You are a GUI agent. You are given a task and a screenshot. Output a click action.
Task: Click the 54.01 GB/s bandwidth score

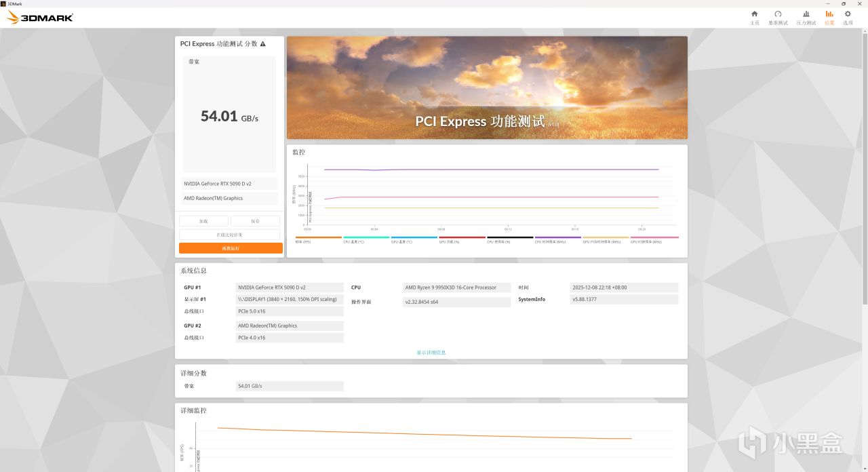pos(229,117)
